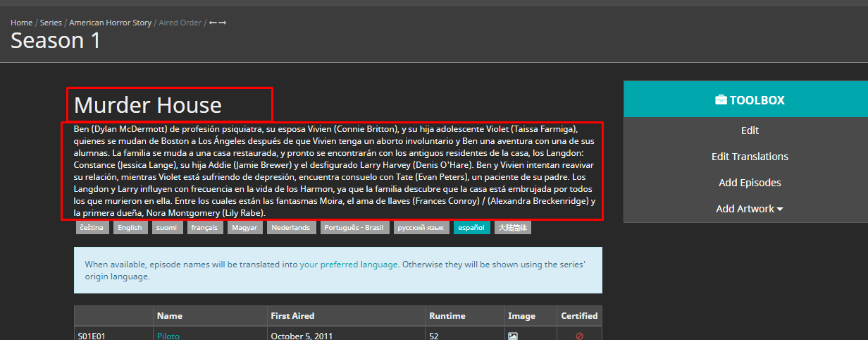Switch overview language to français
This screenshot has width=868, height=340.
coord(206,228)
